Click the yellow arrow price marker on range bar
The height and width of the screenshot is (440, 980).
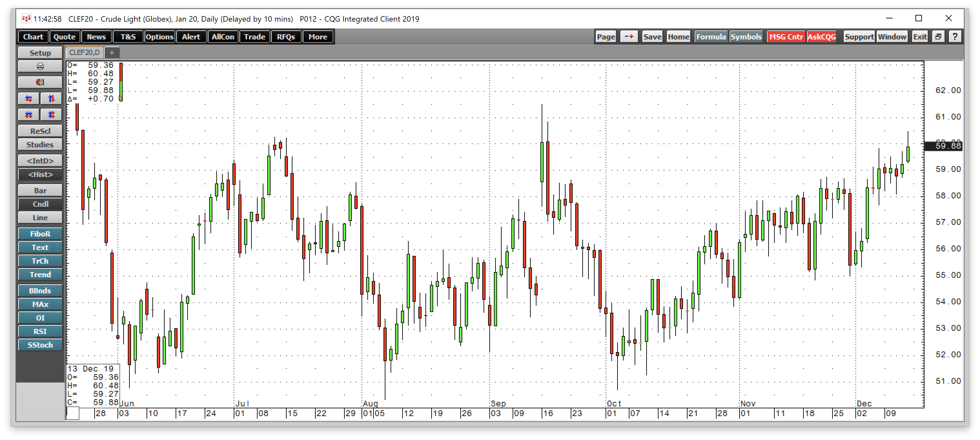121,98
